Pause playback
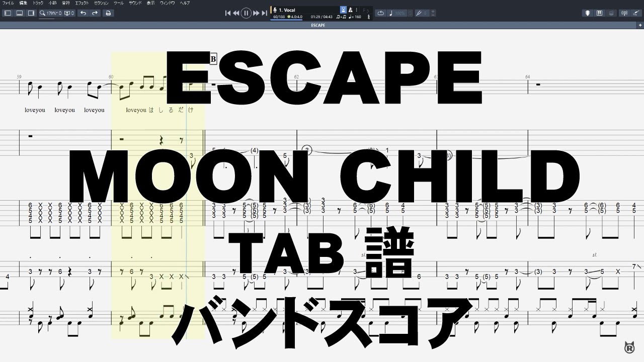Viewport: 644px width, 362px height. tap(246, 13)
